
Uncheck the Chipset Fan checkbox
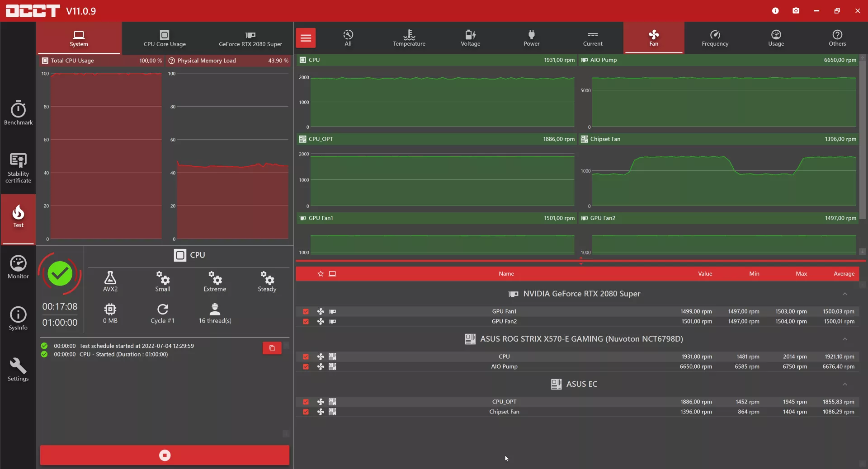point(306,412)
